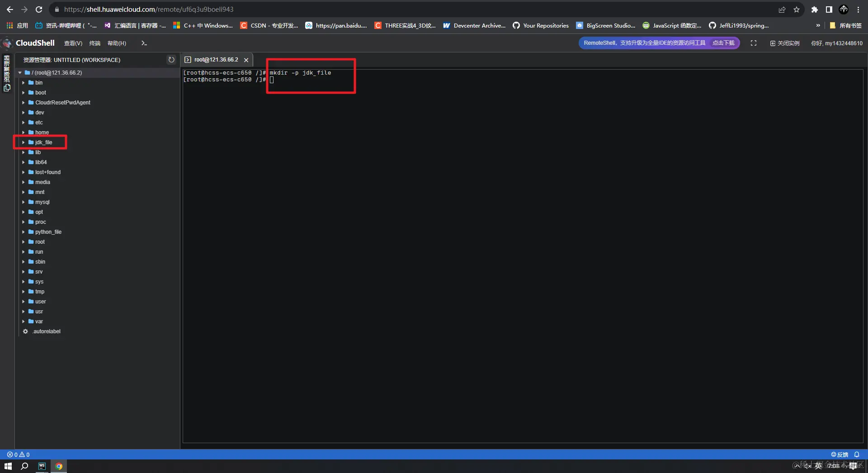This screenshot has width=868, height=473.
Task: Expand the CloudrResetPwdAgent folder
Action: click(x=24, y=103)
